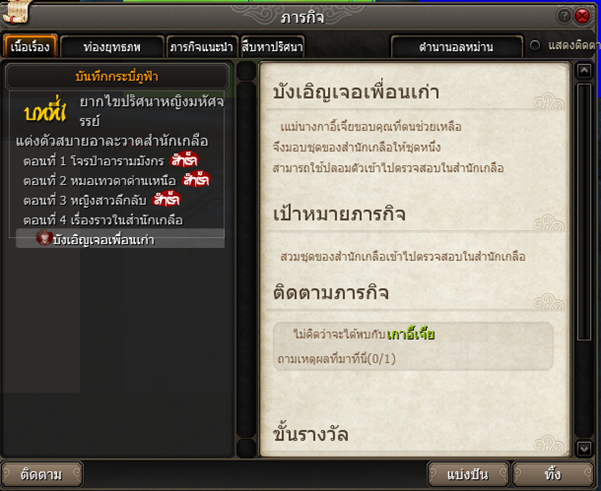The width and height of the screenshot is (601, 491).
Task: Click the red สำเร็จ stamp on ตอนที่ 1
Action: (184, 160)
